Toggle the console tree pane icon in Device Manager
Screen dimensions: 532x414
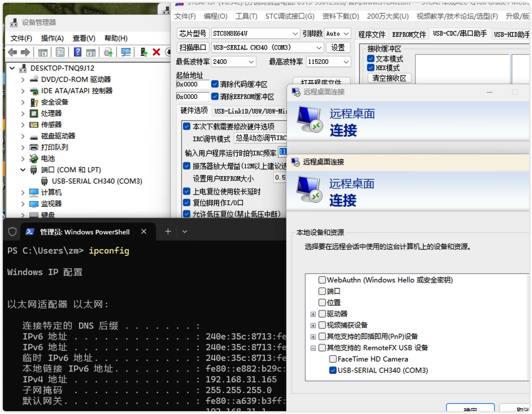click(43, 52)
